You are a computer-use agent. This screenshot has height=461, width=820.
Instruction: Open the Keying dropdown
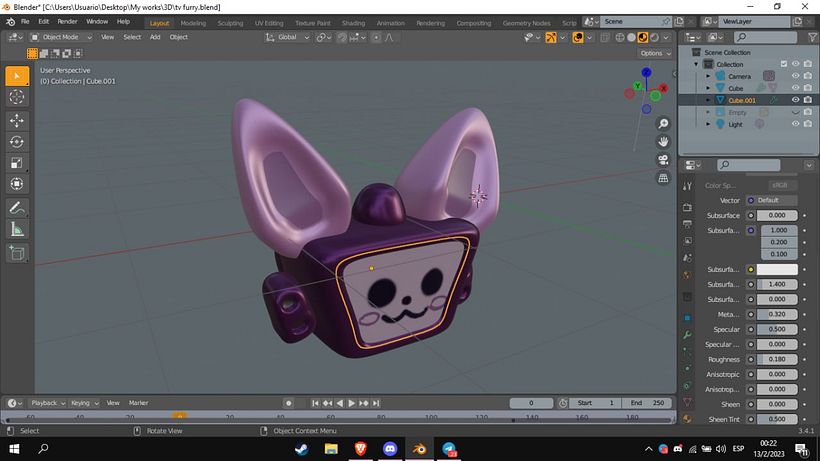tap(84, 403)
